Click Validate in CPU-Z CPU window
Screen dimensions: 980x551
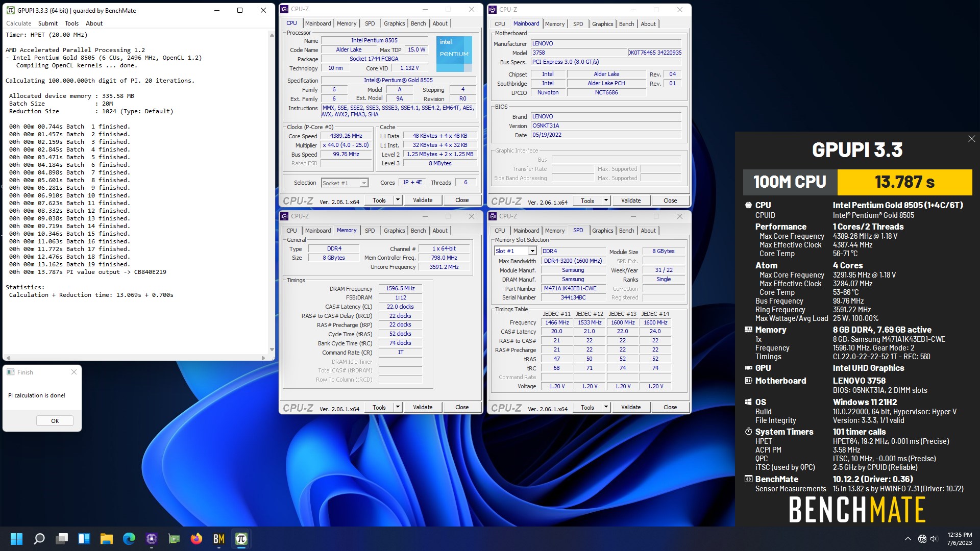point(423,200)
